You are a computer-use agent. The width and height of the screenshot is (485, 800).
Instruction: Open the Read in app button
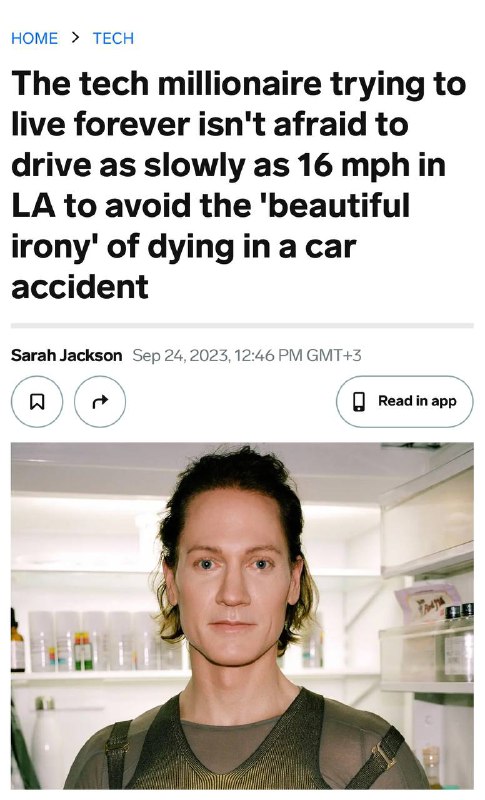pyautogui.click(x=404, y=402)
